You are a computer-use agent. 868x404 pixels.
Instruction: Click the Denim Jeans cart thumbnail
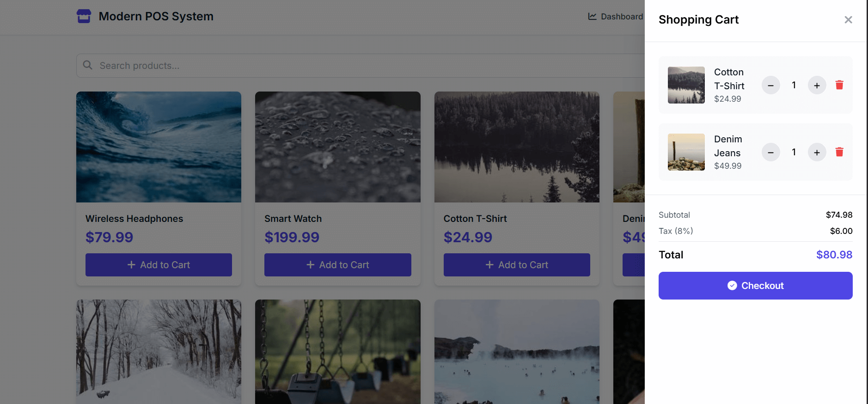[x=686, y=152]
